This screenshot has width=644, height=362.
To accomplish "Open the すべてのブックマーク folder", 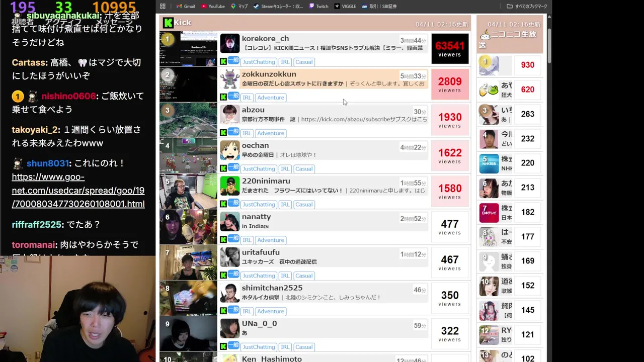I will [x=527, y=6].
